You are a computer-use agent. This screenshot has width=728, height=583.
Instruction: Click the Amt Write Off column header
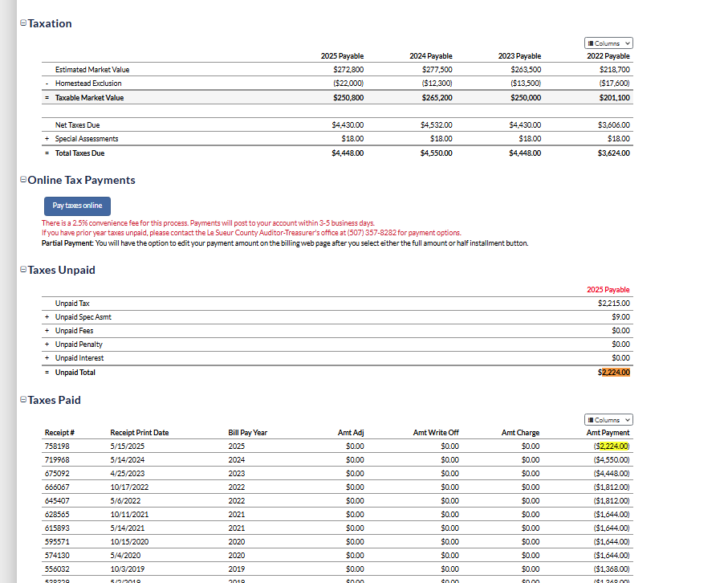tap(436, 433)
